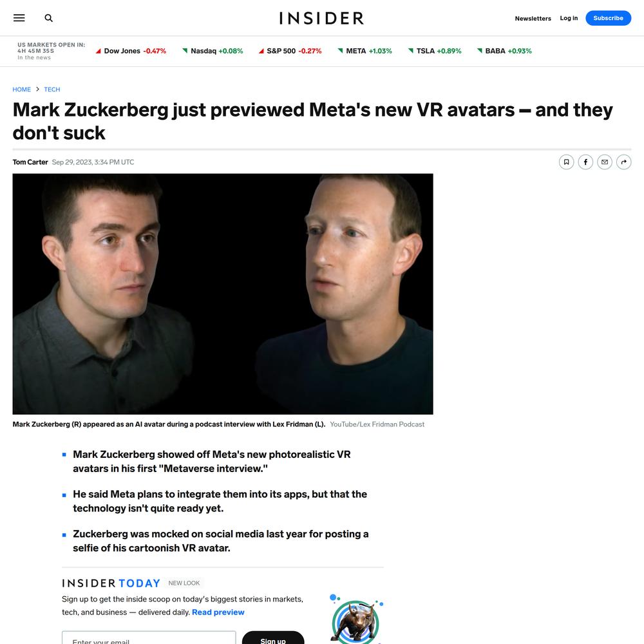
Task: Share article using the email envelope icon
Action: (605, 162)
